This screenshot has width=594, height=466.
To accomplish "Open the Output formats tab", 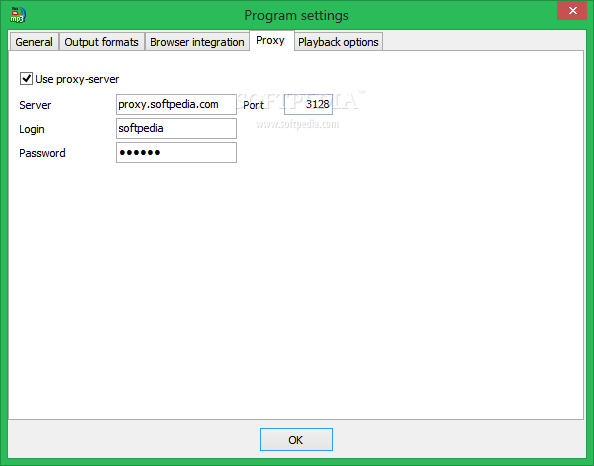I will (x=102, y=42).
